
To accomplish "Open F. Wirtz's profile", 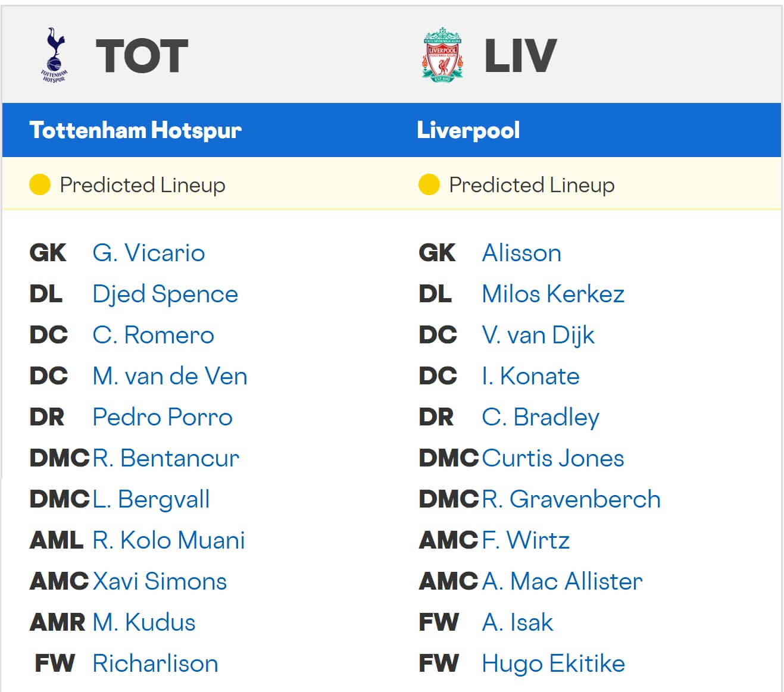I will pyautogui.click(x=526, y=540).
